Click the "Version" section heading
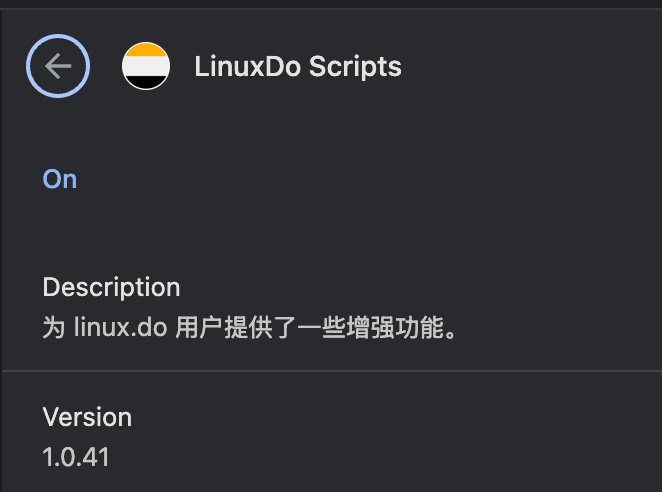662x492 pixels. 87,417
